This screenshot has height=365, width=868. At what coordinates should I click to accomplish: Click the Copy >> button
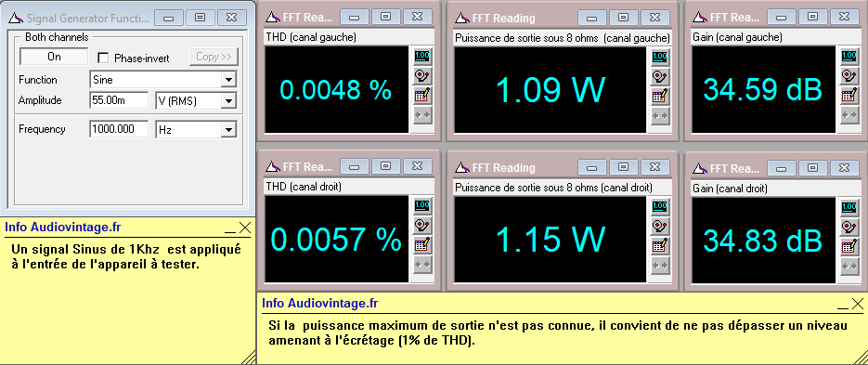(214, 57)
